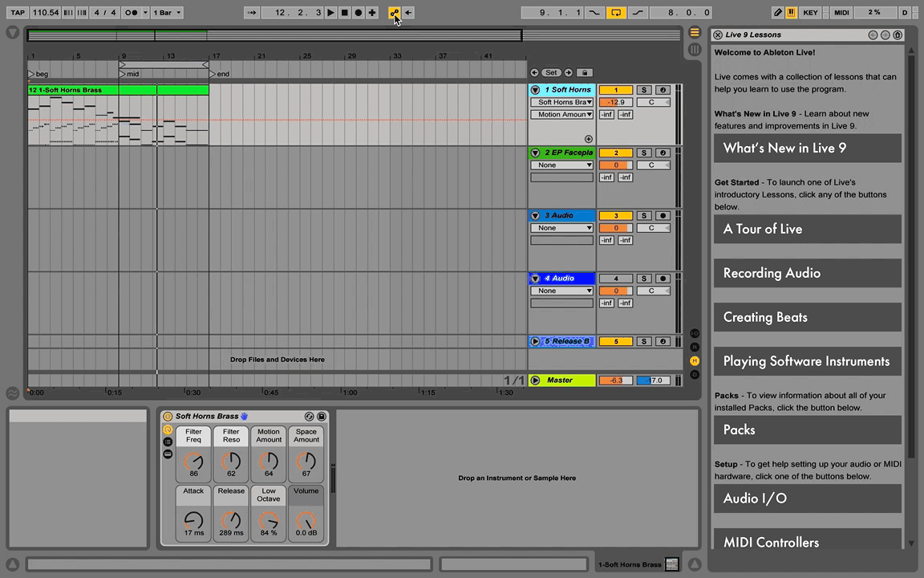Solo the 1 Soft Horns track
The width and height of the screenshot is (924, 578).
(644, 90)
